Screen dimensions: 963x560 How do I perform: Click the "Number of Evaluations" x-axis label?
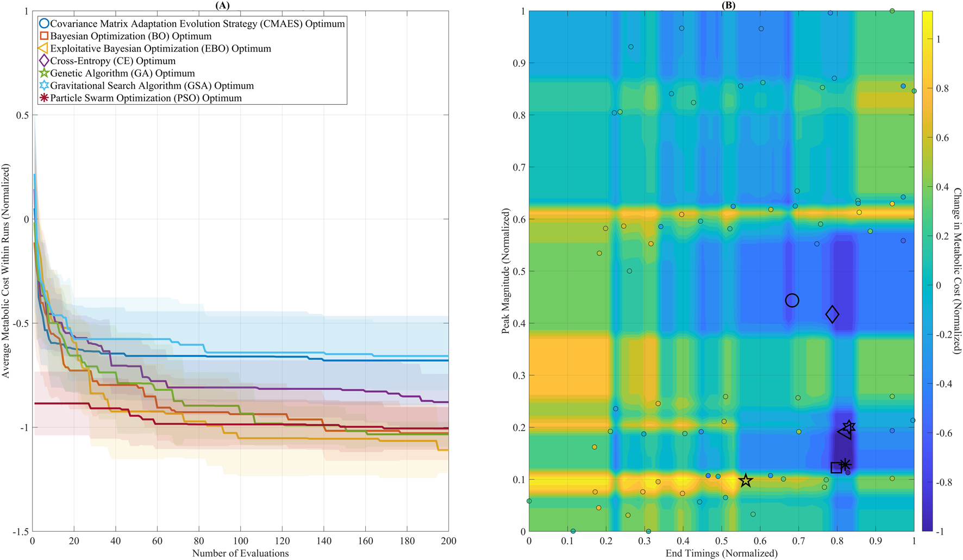240,553
